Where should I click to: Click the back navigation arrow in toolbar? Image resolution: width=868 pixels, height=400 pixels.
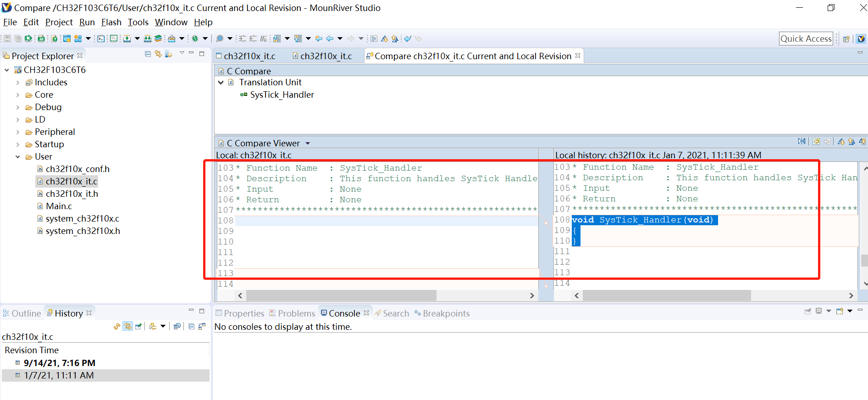330,39
